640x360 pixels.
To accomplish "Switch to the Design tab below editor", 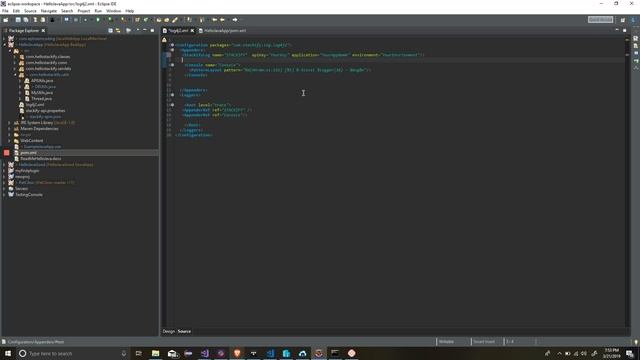I will [x=169, y=331].
